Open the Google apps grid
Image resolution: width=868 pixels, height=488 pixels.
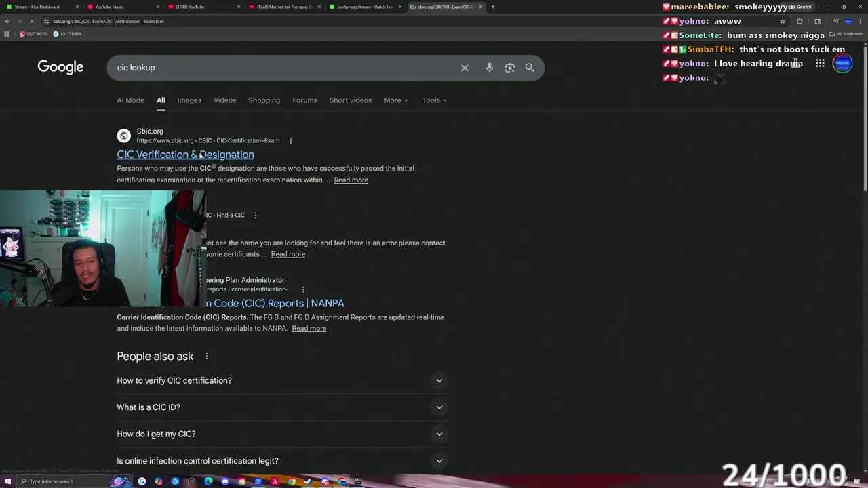(x=820, y=64)
